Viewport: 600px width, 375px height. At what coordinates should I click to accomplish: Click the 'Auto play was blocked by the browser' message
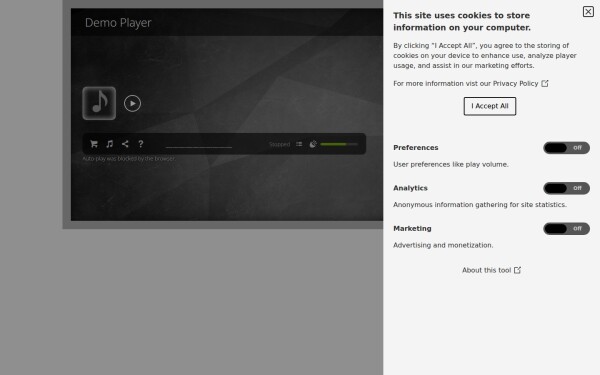(x=129, y=158)
